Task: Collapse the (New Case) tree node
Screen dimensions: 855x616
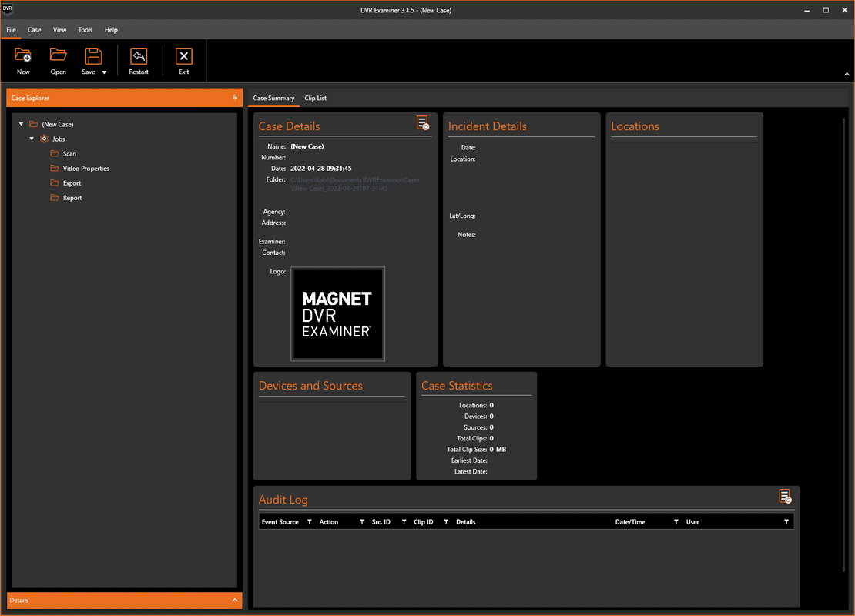Action: pyautogui.click(x=22, y=124)
